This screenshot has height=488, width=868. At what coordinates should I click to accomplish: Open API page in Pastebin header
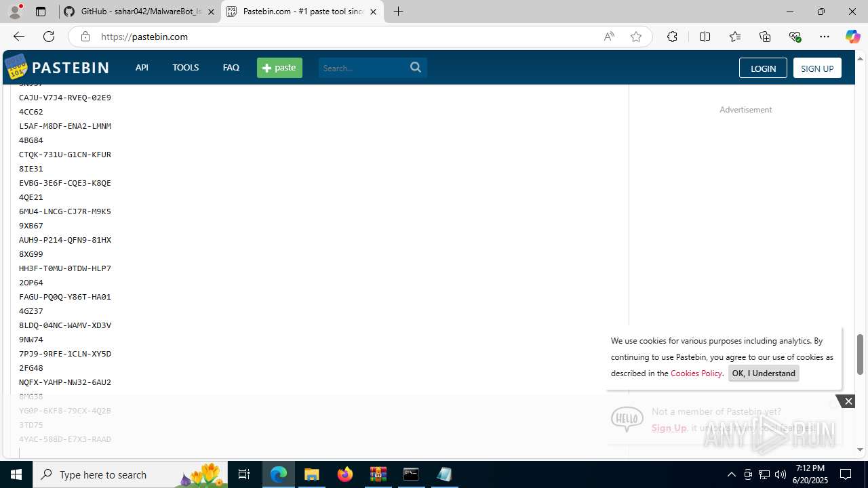[142, 67]
